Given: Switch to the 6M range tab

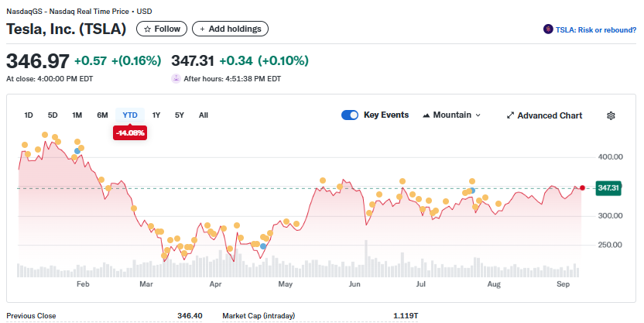Looking at the screenshot, I should 102,115.
